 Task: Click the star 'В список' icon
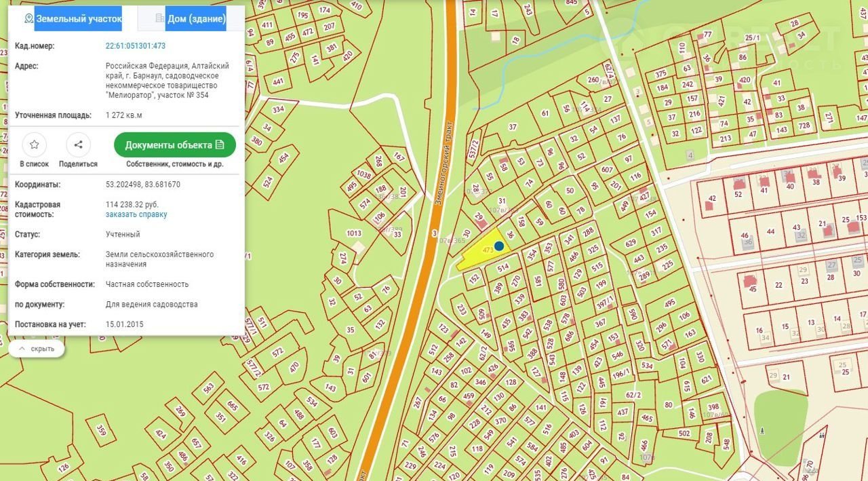[34, 145]
